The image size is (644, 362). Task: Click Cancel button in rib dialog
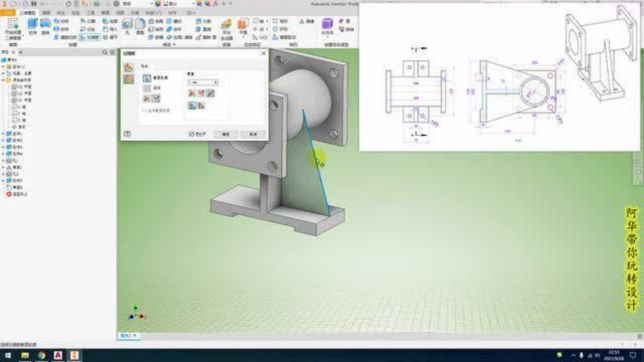click(x=253, y=134)
